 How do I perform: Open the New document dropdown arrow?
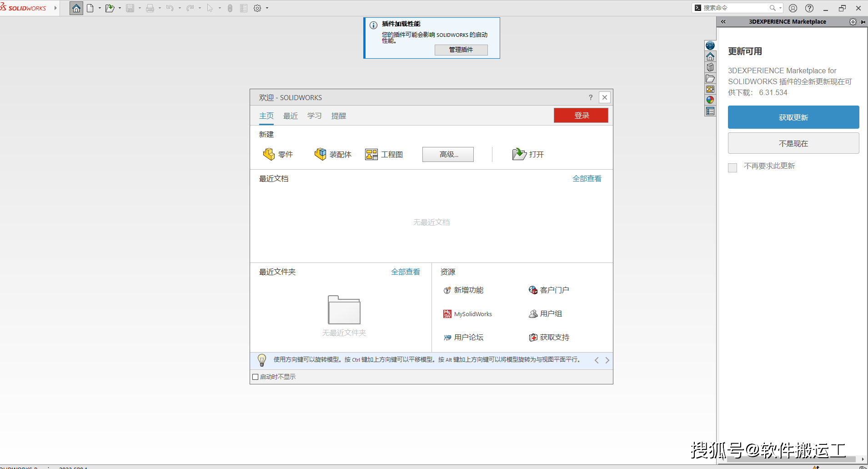tap(100, 8)
